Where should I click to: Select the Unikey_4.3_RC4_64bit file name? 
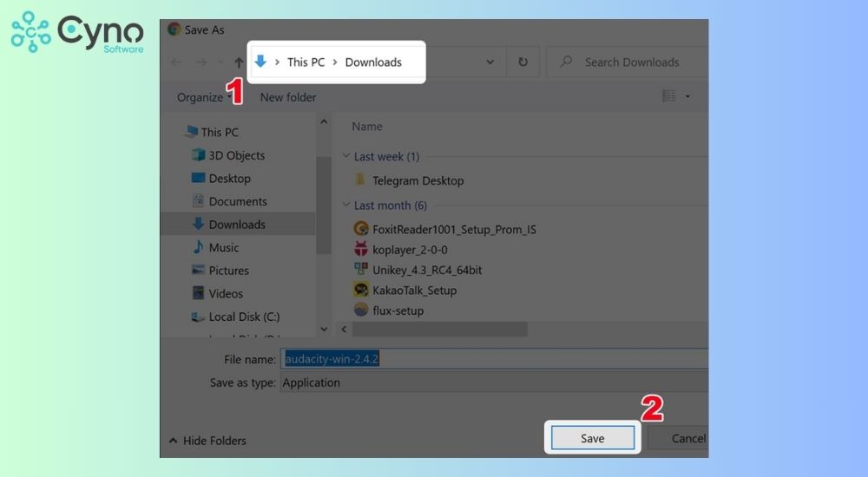click(x=427, y=270)
